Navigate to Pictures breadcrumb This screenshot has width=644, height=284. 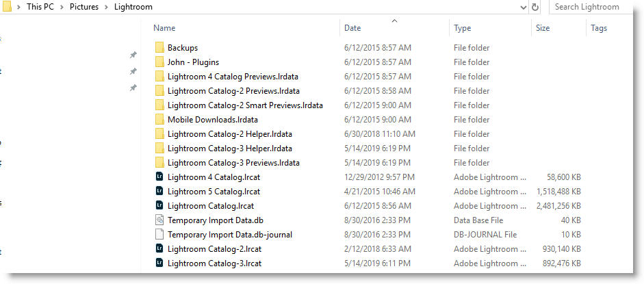click(83, 7)
